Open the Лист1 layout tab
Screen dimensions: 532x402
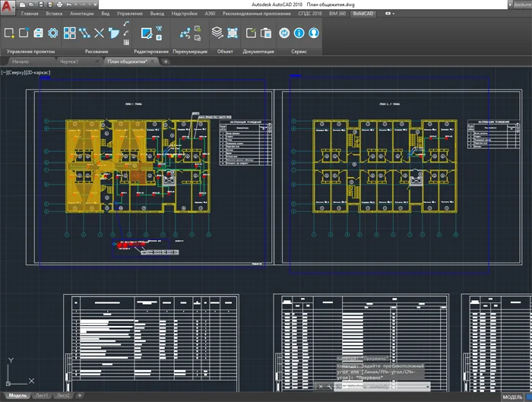(42, 397)
